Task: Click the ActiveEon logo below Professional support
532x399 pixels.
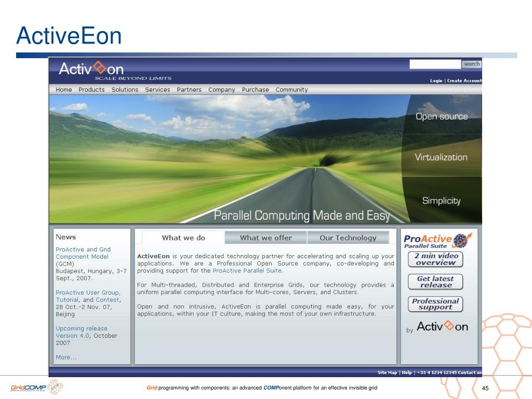Action: (x=442, y=326)
